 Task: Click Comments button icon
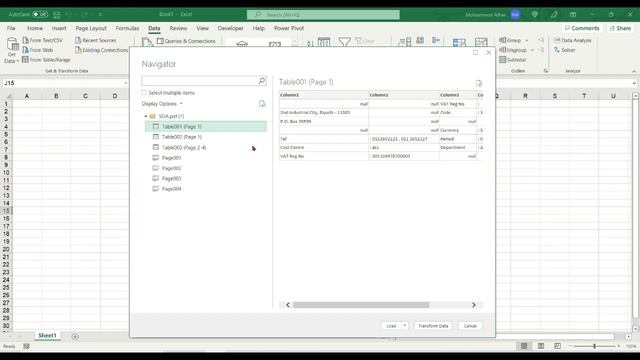pyautogui.click(x=567, y=28)
